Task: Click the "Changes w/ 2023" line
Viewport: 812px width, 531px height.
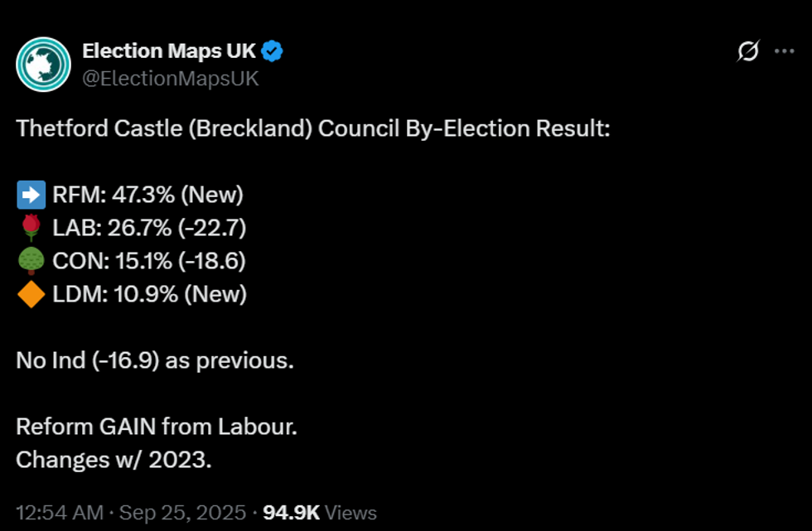Action: [114, 460]
